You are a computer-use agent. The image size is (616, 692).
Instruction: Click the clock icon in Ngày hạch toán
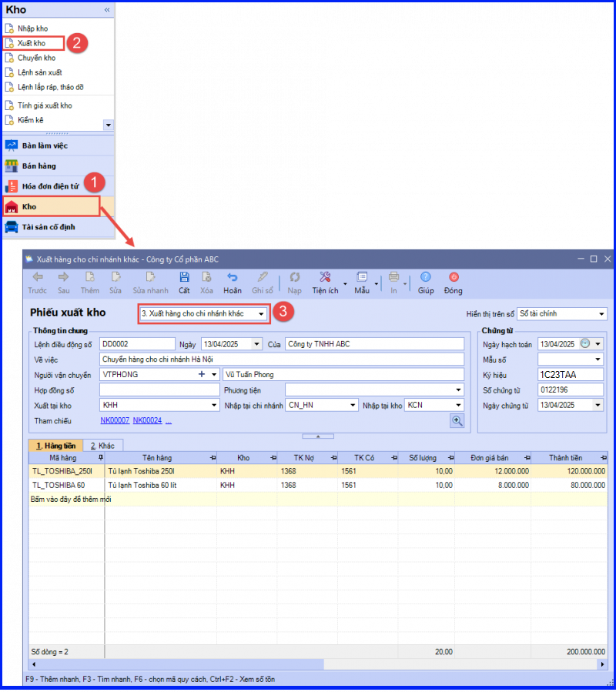tap(585, 343)
